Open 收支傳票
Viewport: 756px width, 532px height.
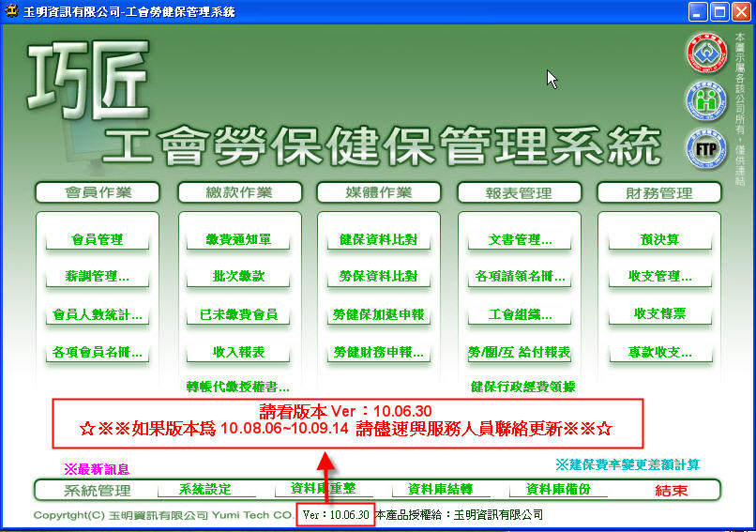[660, 314]
